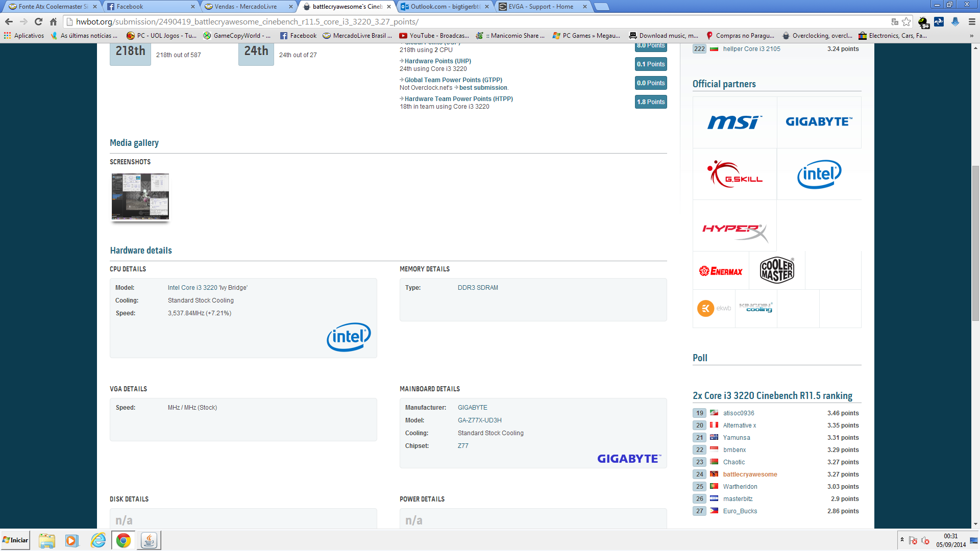Open DDR3 SDRAM memory type link

coord(478,288)
